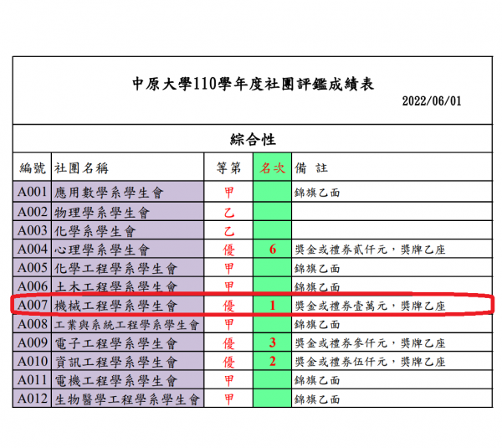Click the date 2022/06/01
This screenshot has width=502, height=448.
coord(432,101)
